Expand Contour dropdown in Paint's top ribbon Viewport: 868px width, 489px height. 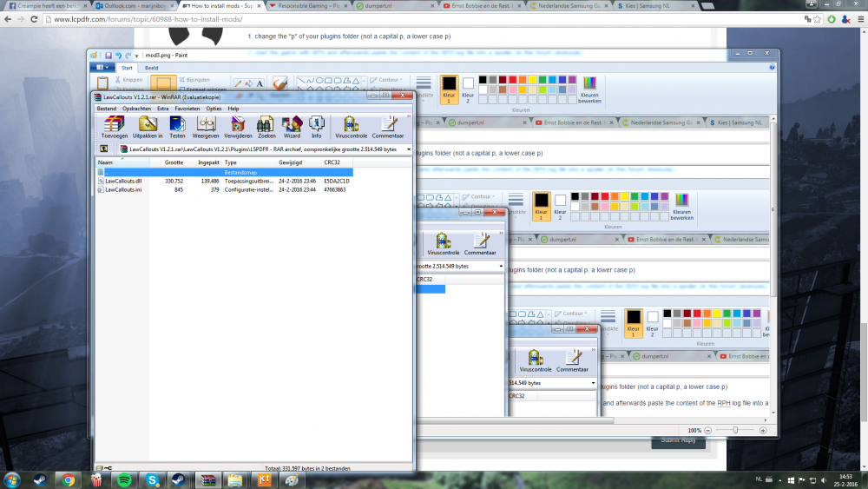click(x=386, y=80)
